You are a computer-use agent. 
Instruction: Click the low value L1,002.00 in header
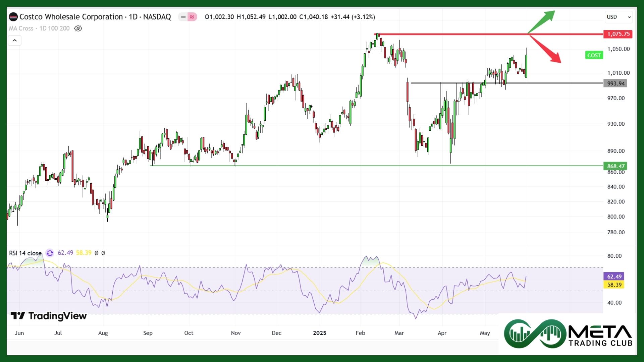[282, 17]
